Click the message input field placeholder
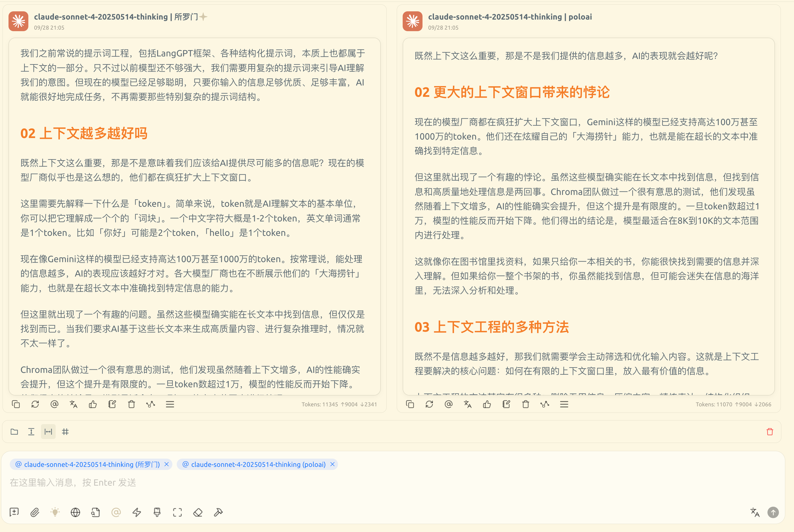Screen dimensions: 794x532 204,483
